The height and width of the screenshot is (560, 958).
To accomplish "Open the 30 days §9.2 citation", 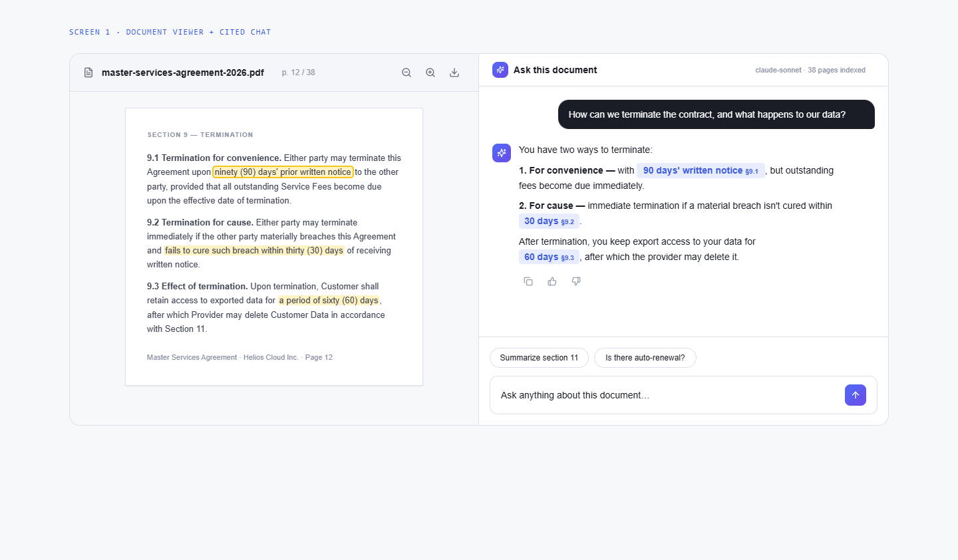I will pyautogui.click(x=549, y=221).
